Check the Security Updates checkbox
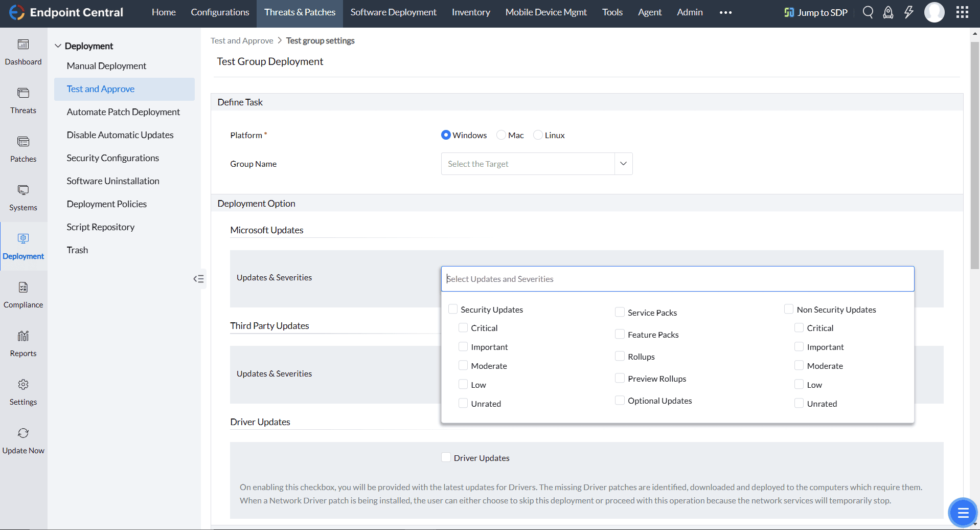Viewport: 980px width, 530px height. [x=453, y=309]
